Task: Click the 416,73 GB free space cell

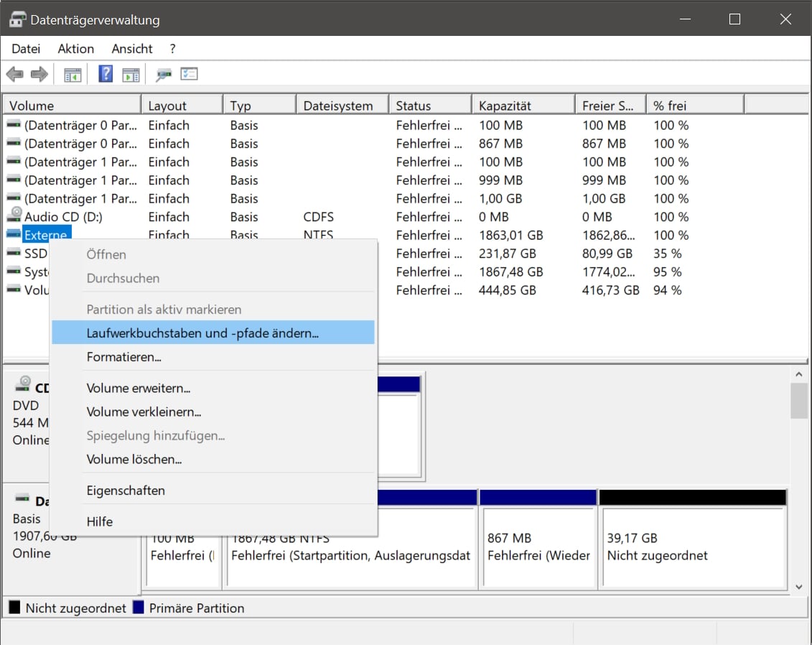Action: (610, 290)
